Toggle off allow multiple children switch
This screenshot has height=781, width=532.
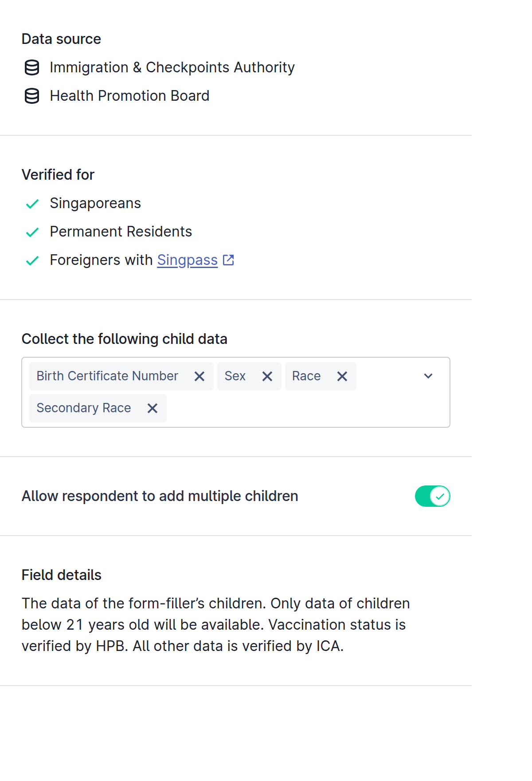point(433,496)
